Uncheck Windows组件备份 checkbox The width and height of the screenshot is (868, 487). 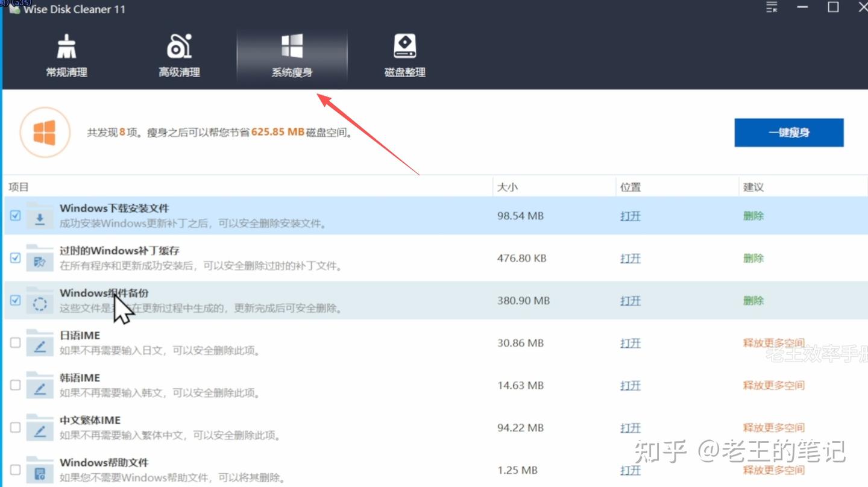[16, 300]
